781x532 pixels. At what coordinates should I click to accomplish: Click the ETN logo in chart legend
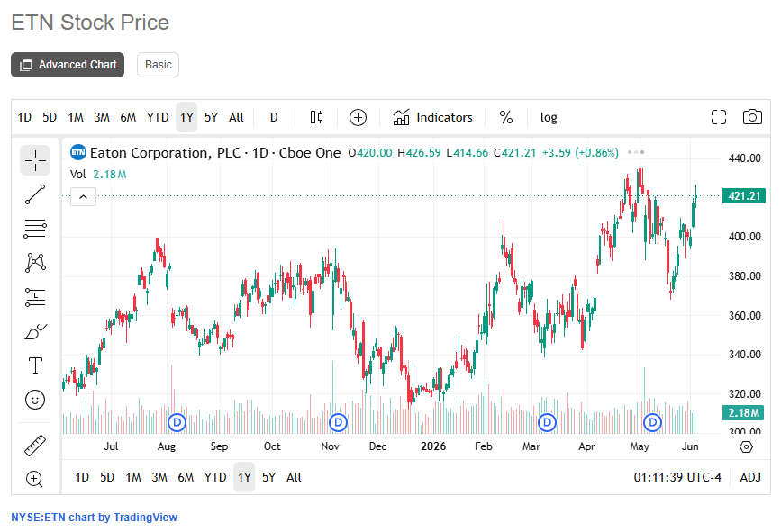[78, 152]
